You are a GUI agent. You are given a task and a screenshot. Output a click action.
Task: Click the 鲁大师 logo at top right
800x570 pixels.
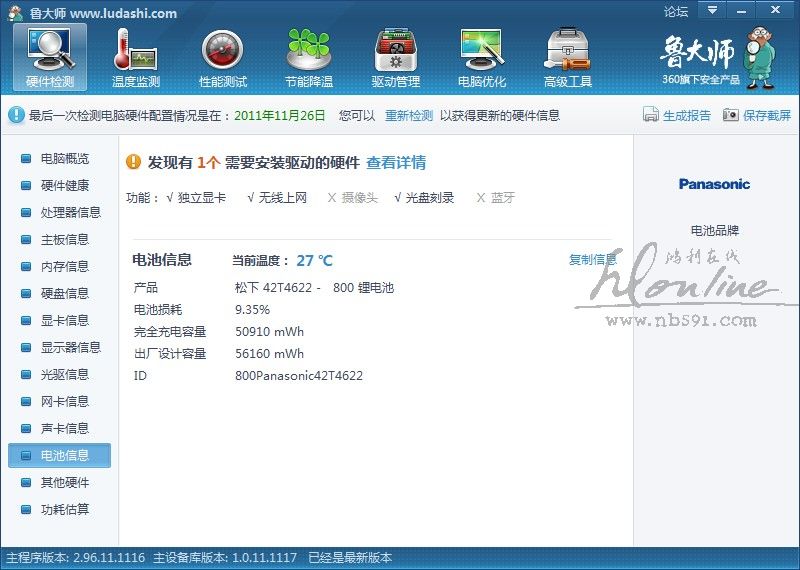(x=718, y=58)
